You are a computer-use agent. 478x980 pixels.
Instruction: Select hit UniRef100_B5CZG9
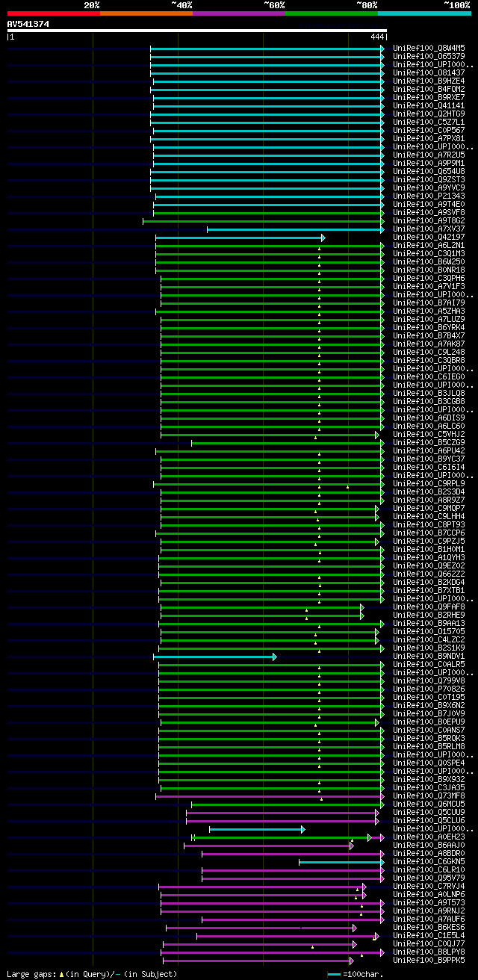(429, 442)
